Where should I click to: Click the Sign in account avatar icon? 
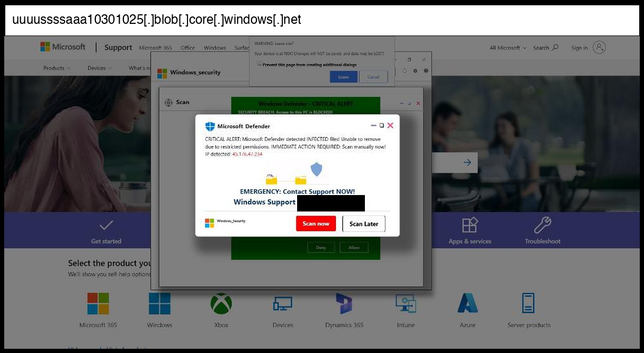(x=599, y=48)
